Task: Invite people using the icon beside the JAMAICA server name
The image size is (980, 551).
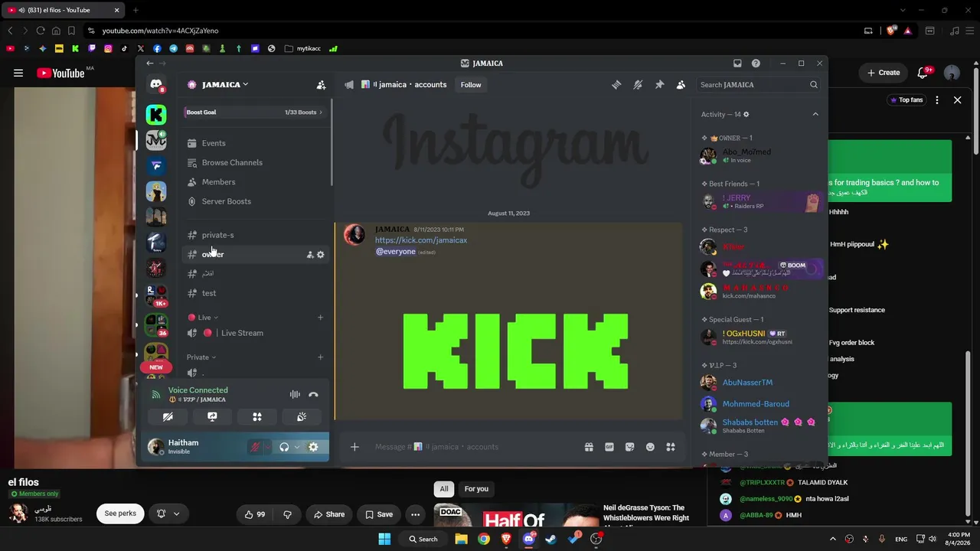Action: (321, 85)
